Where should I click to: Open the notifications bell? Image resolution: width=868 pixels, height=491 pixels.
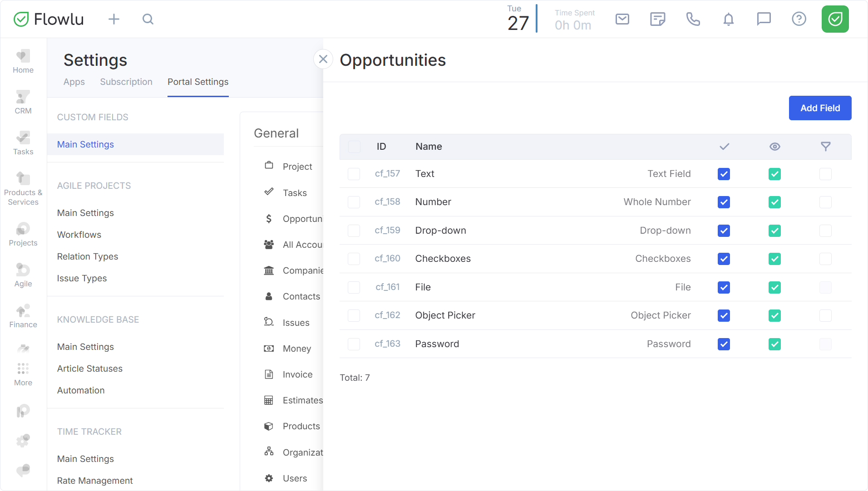point(728,19)
